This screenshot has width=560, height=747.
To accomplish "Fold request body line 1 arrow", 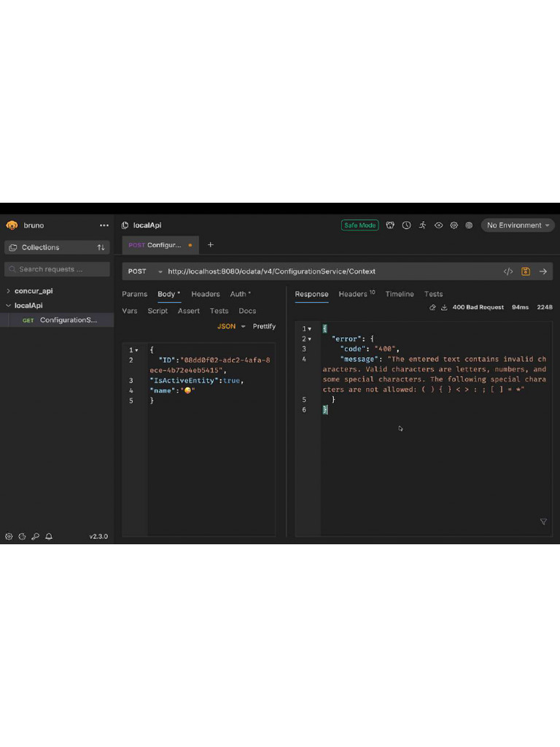I will click(x=136, y=350).
